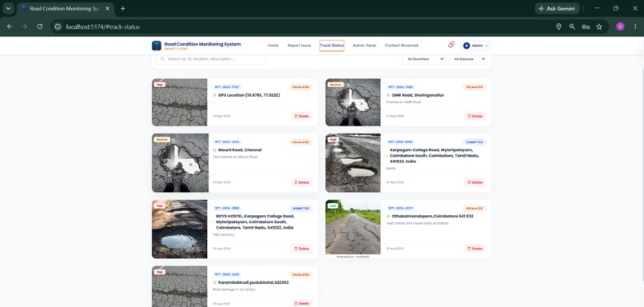Viewport: 644px width, 307px height.
Task: Click the browser back arrow
Action: coord(10,26)
